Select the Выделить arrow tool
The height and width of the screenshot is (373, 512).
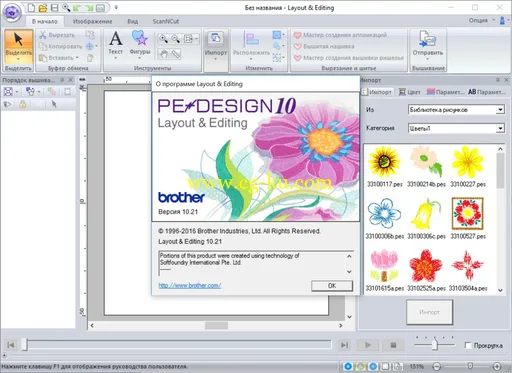click(19, 46)
